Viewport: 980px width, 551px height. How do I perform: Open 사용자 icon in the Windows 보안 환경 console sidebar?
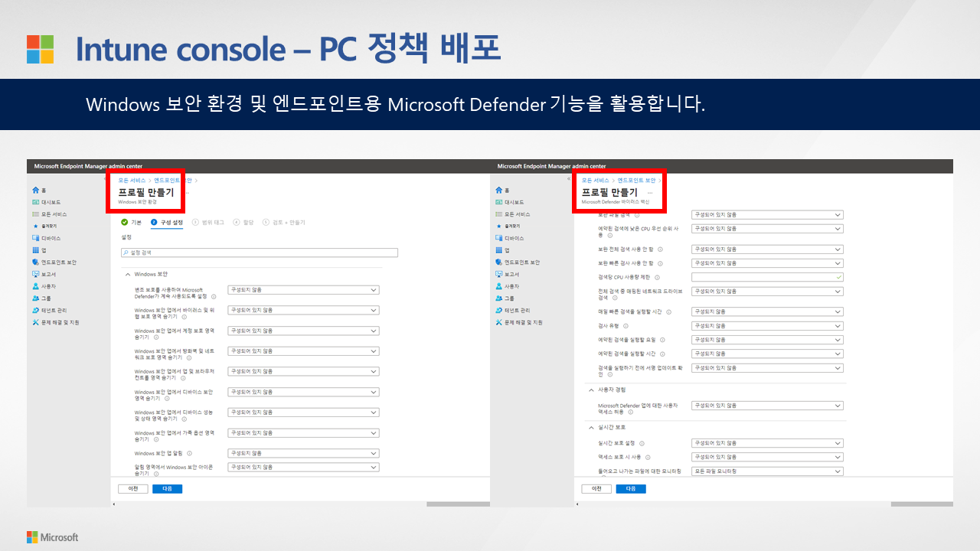[x=35, y=286]
